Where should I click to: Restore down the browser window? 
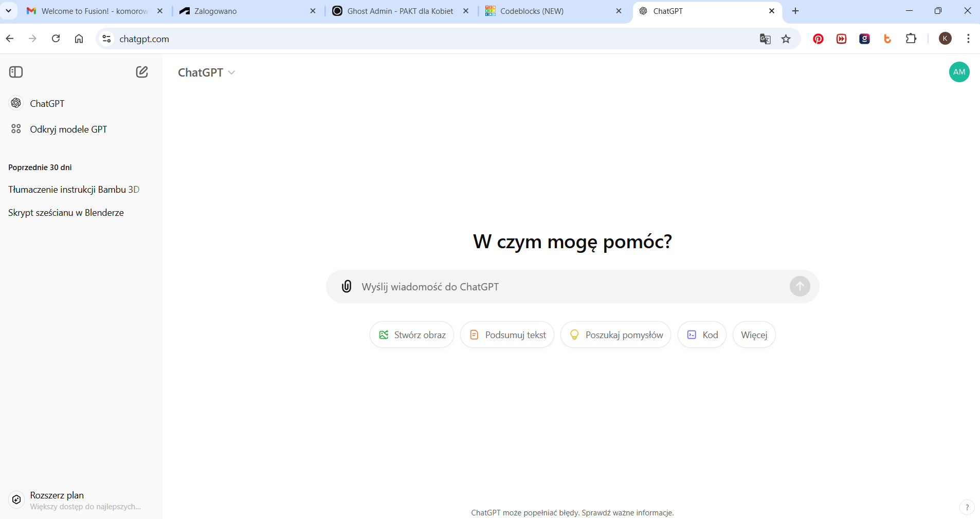click(938, 11)
